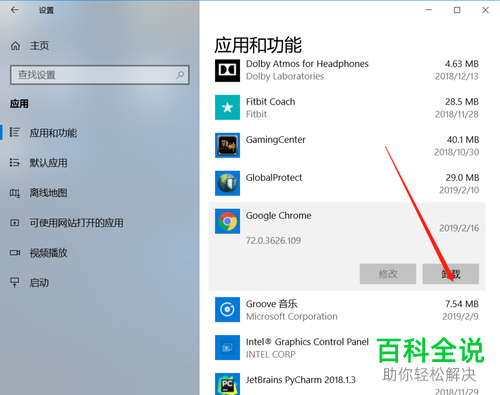Click the 默认应用 sidebar icon
500x395 pixels.
pos(15,162)
